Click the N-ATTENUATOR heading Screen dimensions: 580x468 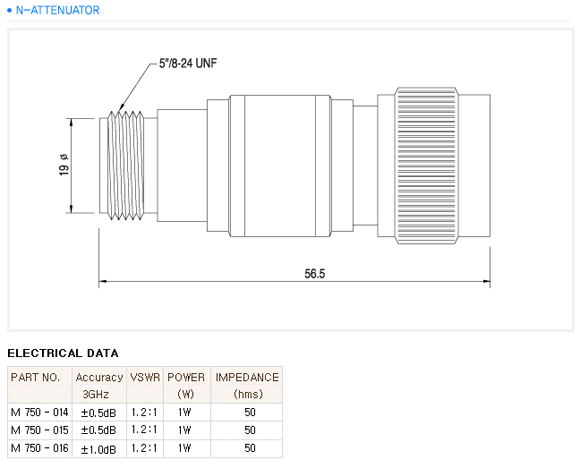(x=58, y=10)
